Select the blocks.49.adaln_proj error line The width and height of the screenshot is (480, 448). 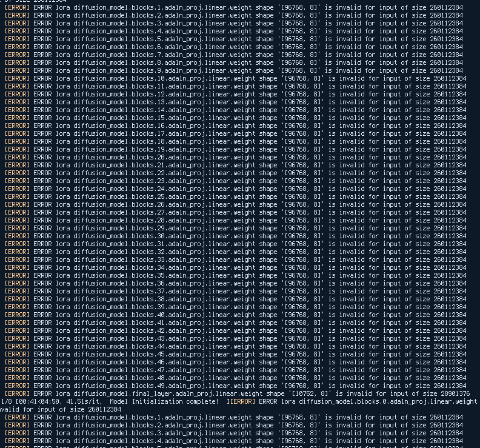coord(235,386)
